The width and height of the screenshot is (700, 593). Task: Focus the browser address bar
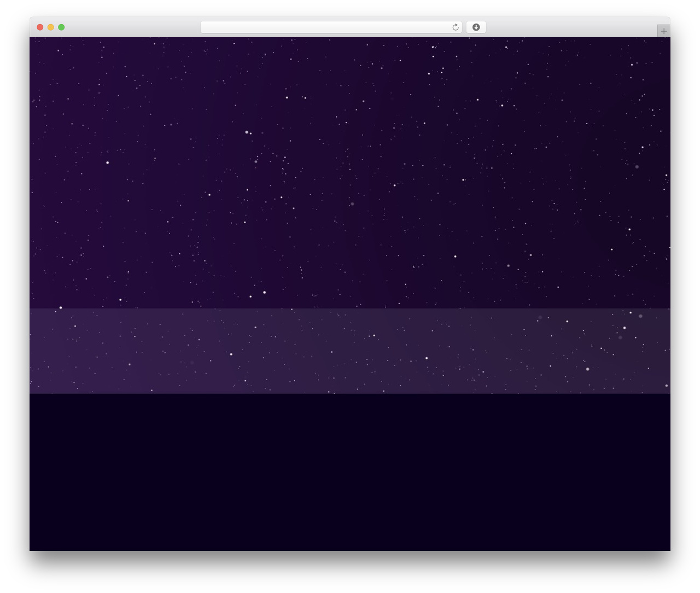tap(331, 27)
